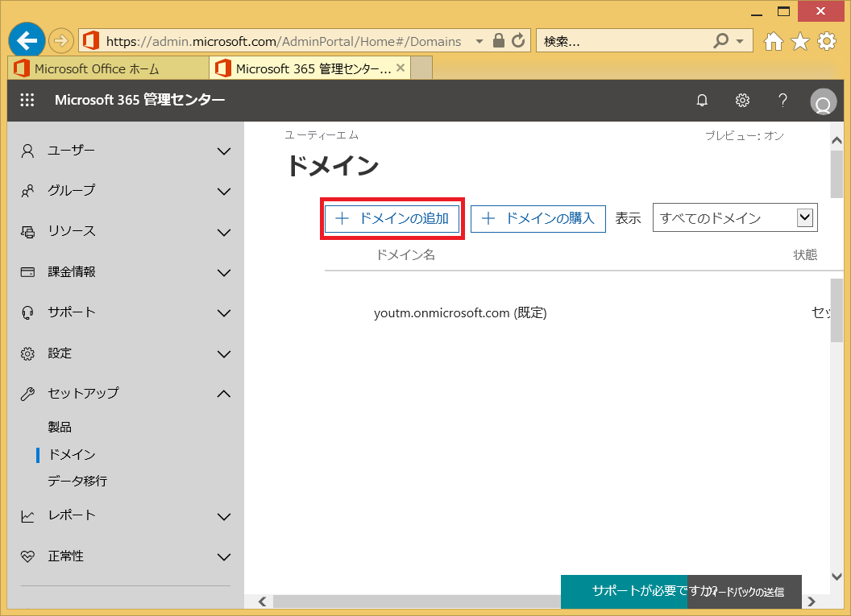Open a new blank browser tab
The image size is (851, 616).
coord(421,68)
